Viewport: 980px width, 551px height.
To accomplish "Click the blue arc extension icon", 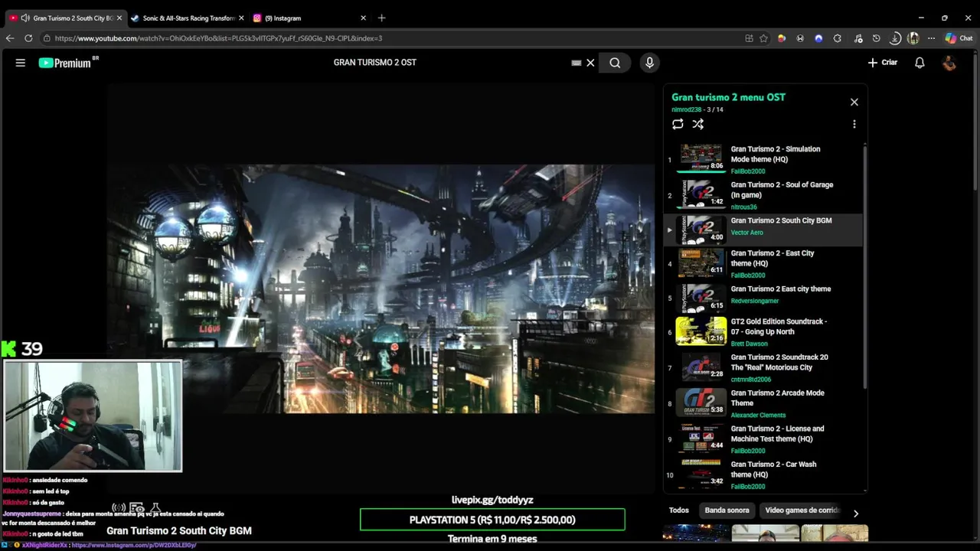I will coord(818,38).
